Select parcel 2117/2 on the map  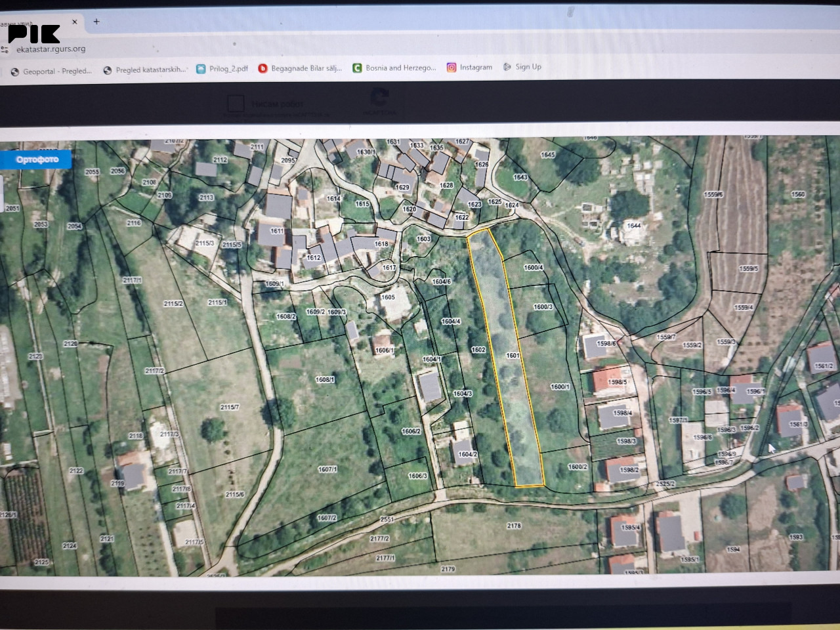coord(154,371)
